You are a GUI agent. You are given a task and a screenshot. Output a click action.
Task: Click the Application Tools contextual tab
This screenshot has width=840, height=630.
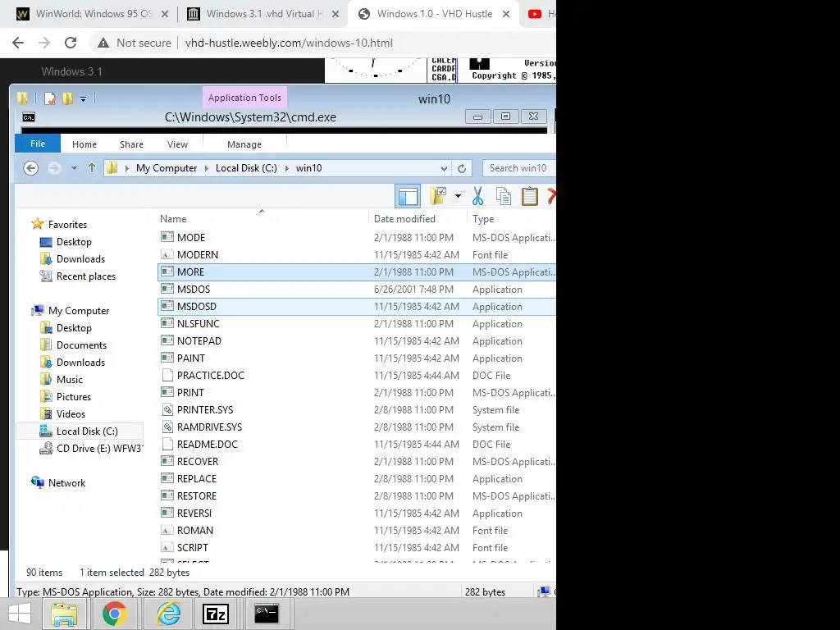[x=244, y=98]
